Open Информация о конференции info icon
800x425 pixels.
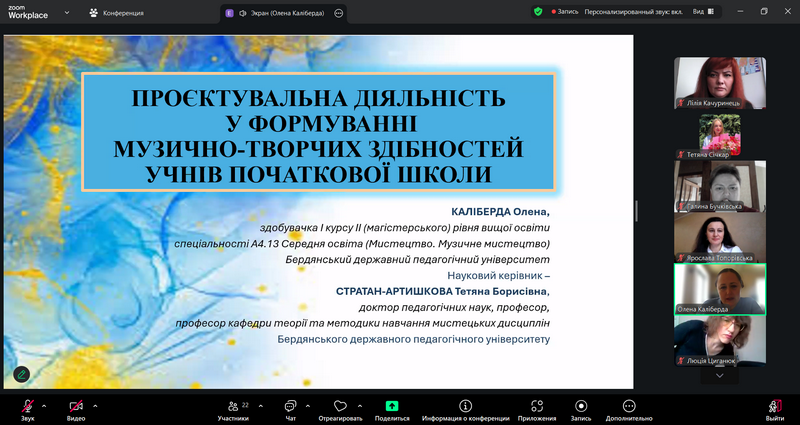(465, 406)
